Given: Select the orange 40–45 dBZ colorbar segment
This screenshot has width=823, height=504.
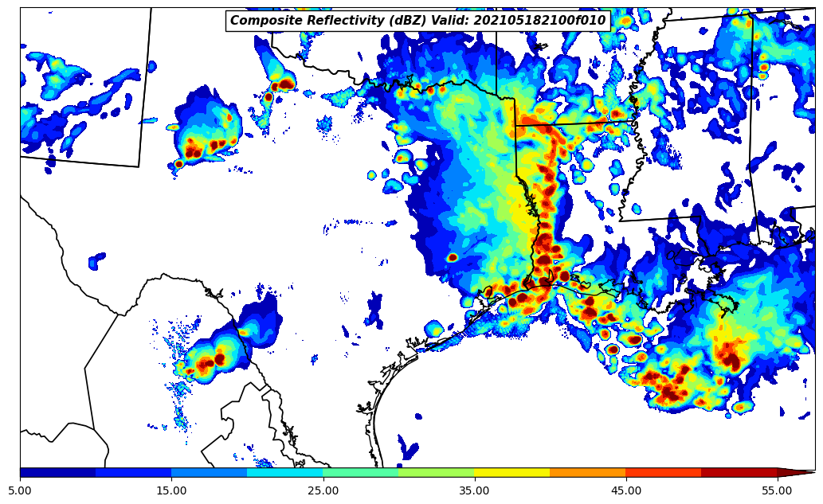Looking at the screenshot, I should tap(587, 472).
